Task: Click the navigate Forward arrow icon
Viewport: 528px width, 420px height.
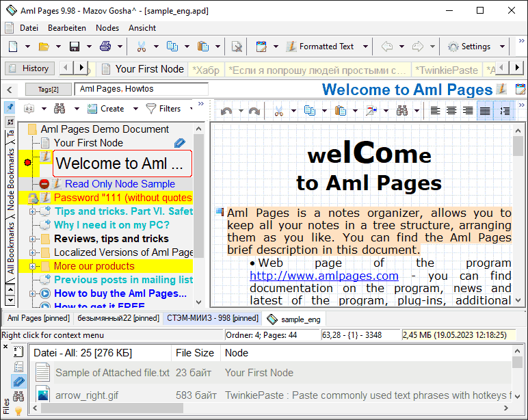Action: click(418, 47)
